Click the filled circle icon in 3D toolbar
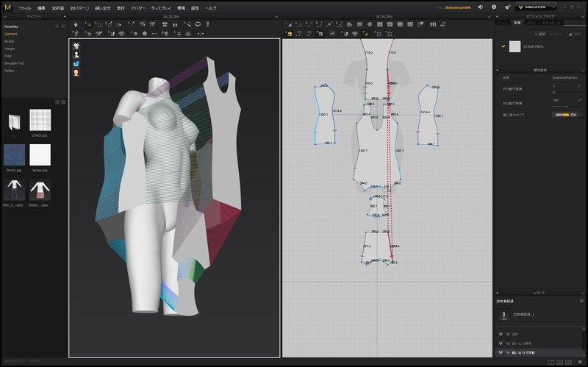The height and width of the screenshot is (367, 588). coord(145,33)
